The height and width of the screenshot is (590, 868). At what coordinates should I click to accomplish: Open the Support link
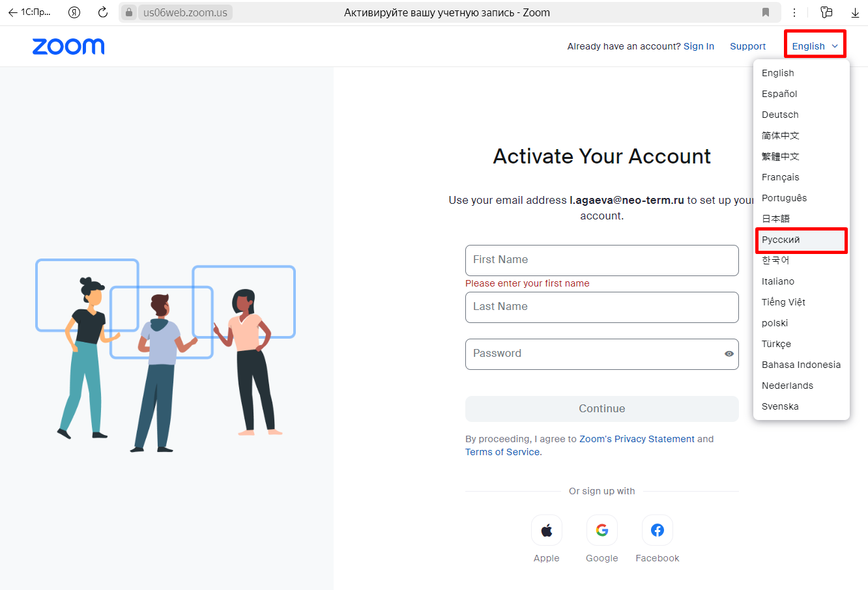pos(747,46)
